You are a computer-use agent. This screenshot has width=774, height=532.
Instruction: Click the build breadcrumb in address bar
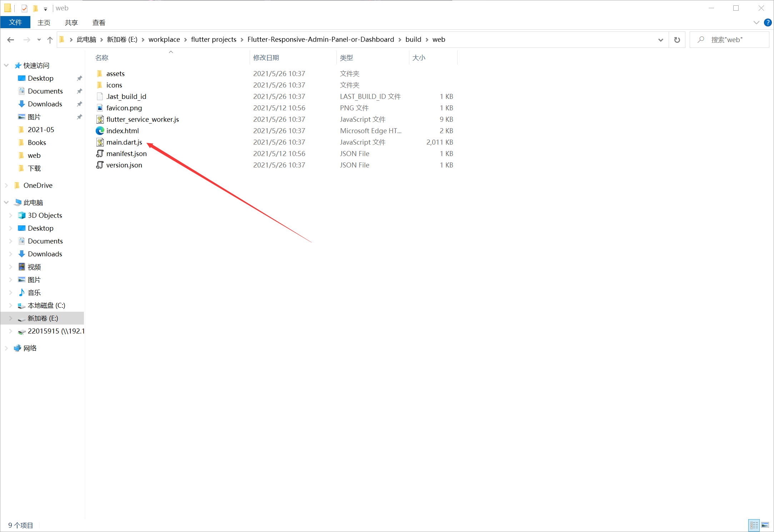pos(413,39)
